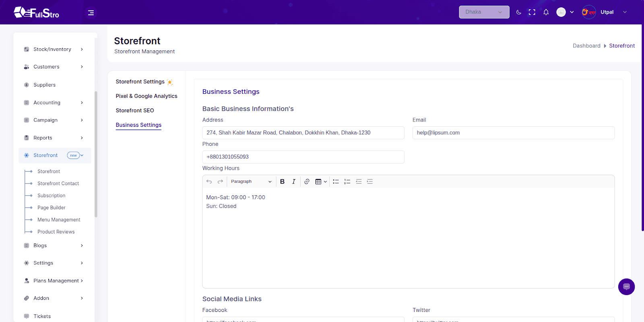644x322 pixels.
Task: Click the FullStro logo
Action: point(36,12)
